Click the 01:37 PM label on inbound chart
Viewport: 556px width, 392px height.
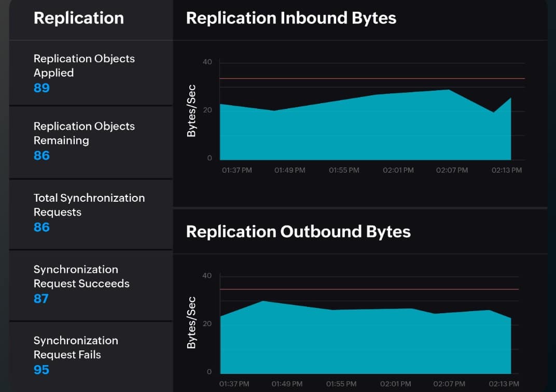(237, 170)
